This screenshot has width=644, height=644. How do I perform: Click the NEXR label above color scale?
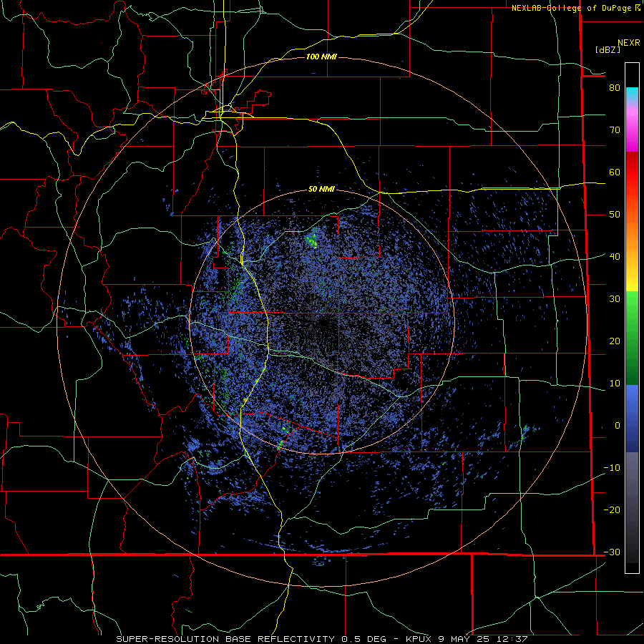click(628, 43)
